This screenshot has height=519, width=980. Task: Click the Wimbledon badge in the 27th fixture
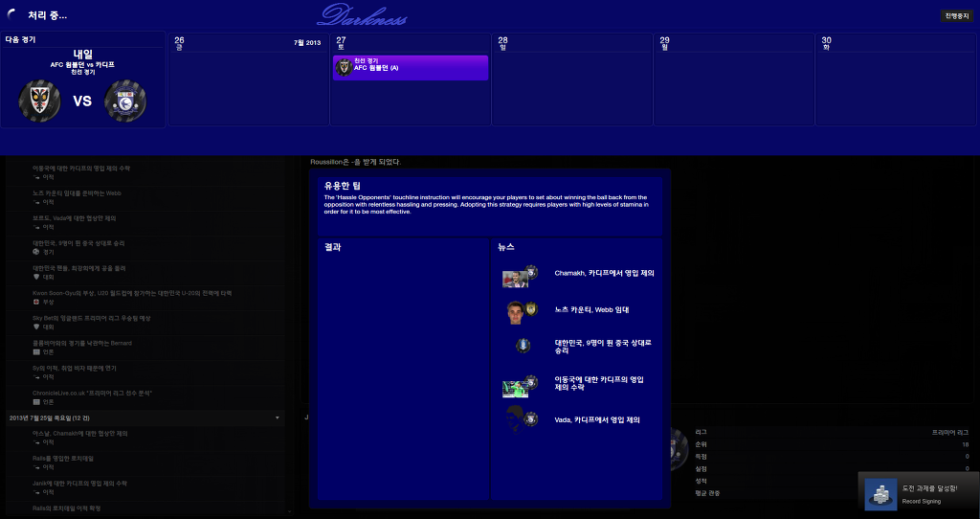click(x=344, y=68)
